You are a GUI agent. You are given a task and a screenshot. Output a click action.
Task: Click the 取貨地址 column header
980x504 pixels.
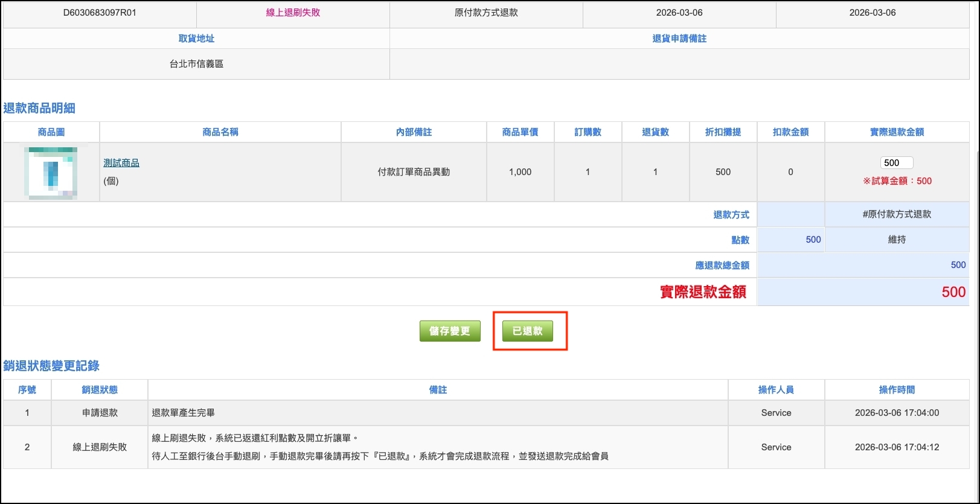click(196, 39)
